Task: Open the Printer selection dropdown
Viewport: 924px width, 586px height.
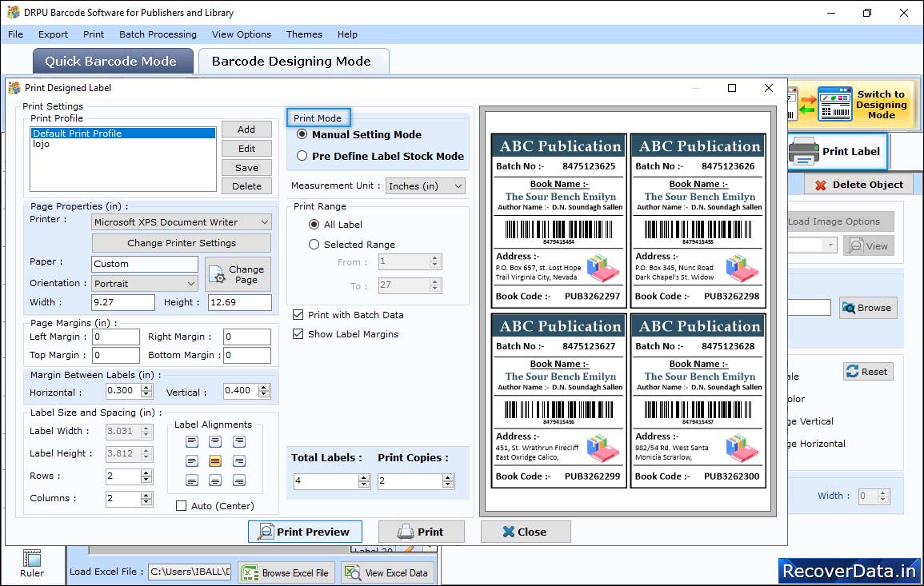Action: (182, 222)
